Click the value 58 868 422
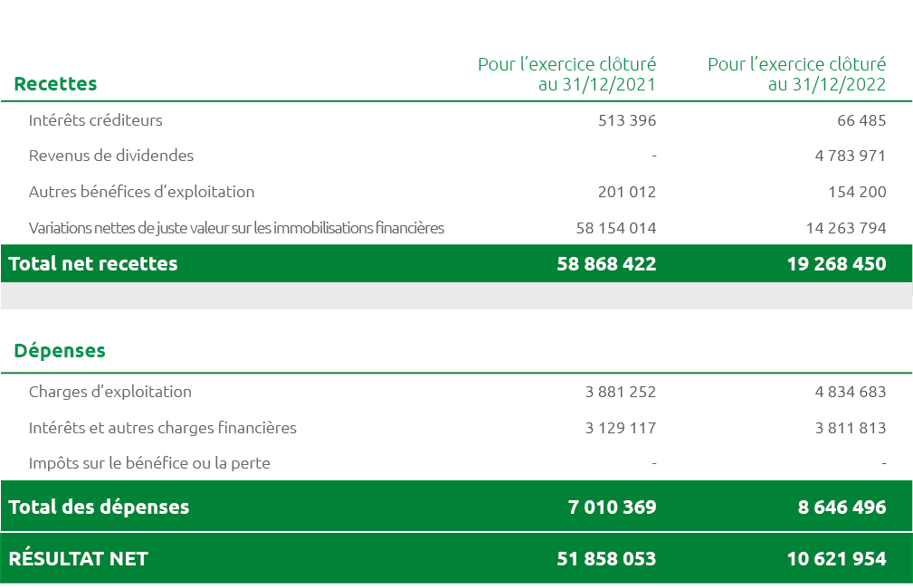 pos(606,264)
